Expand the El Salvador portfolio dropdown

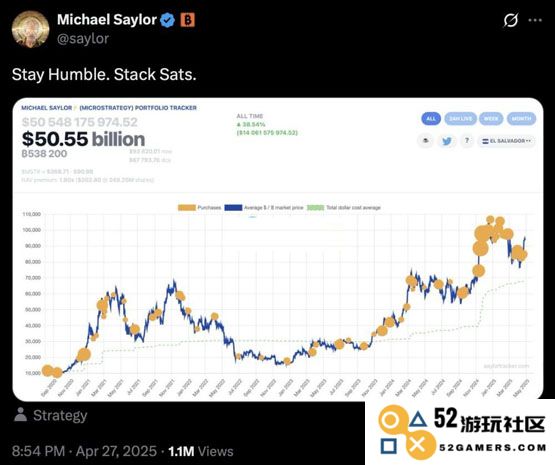pos(507,141)
